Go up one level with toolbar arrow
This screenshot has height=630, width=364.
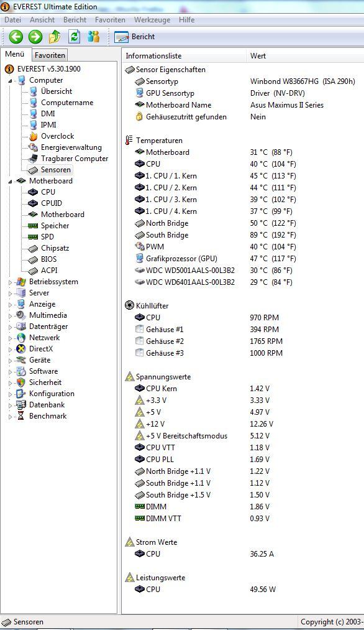click(x=55, y=37)
